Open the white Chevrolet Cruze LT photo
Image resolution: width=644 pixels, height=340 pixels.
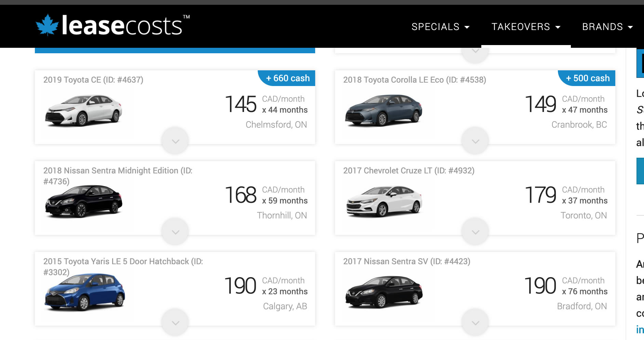pyautogui.click(x=384, y=201)
